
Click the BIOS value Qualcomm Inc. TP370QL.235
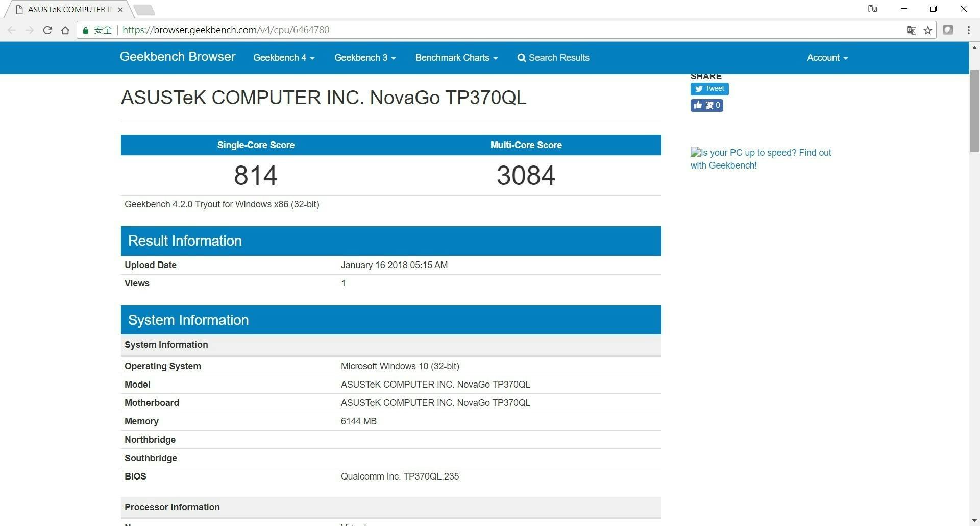400,476
